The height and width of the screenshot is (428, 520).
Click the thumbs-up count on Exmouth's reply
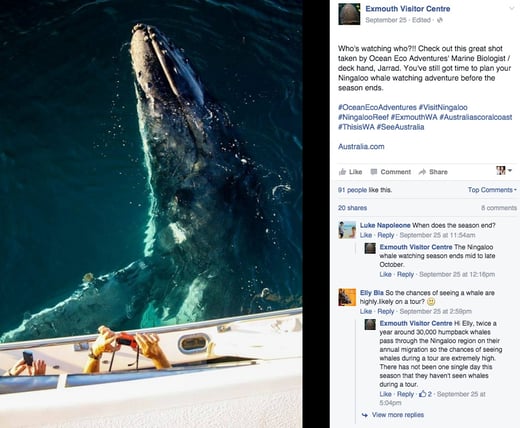[x=425, y=394]
